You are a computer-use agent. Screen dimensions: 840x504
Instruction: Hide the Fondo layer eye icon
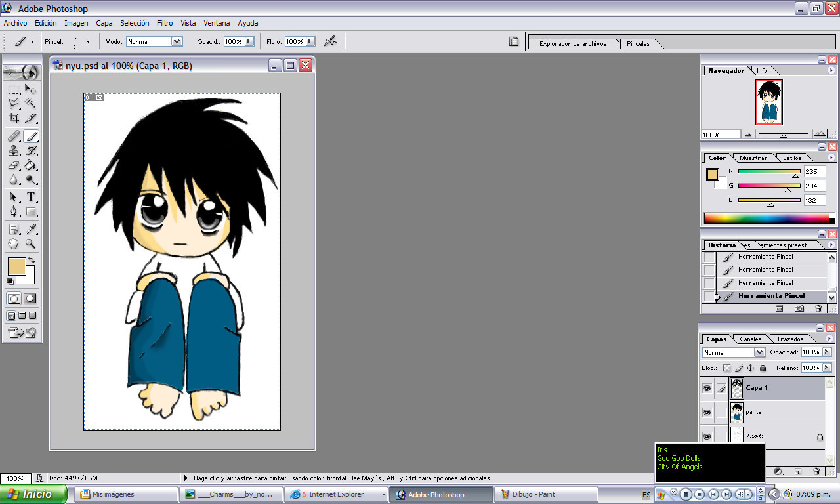pos(707,437)
